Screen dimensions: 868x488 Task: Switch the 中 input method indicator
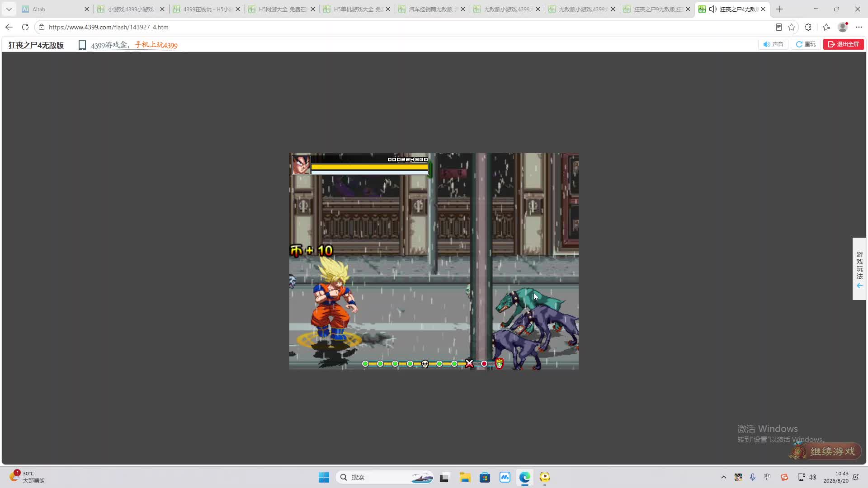(767, 477)
